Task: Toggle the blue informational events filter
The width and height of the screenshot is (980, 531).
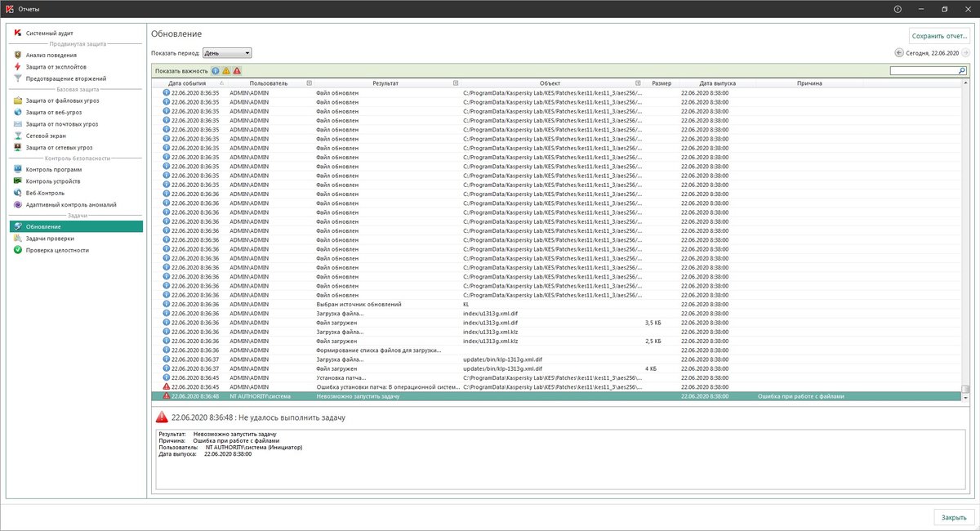Action: point(216,71)
